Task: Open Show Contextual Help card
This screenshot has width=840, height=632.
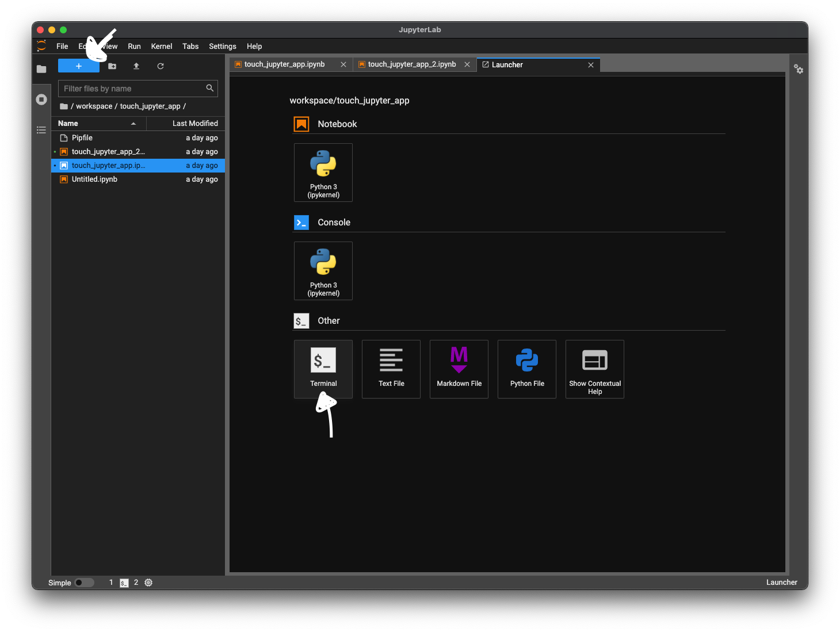Action: (x=595, y=369)
